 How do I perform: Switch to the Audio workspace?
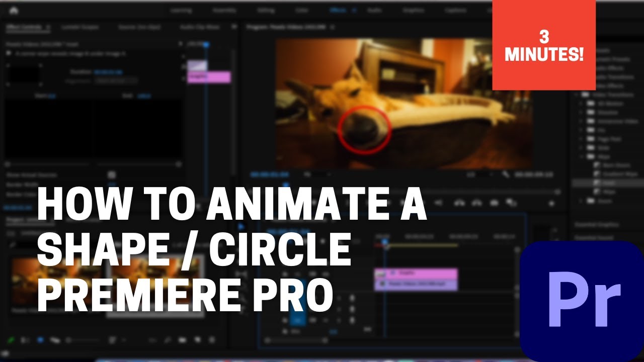tap(374, 10)
